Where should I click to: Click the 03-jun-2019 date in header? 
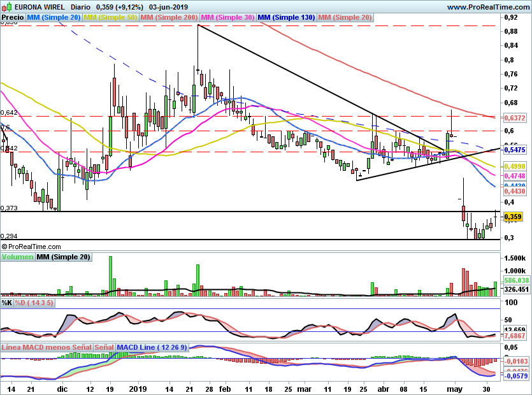click(168, 7)
